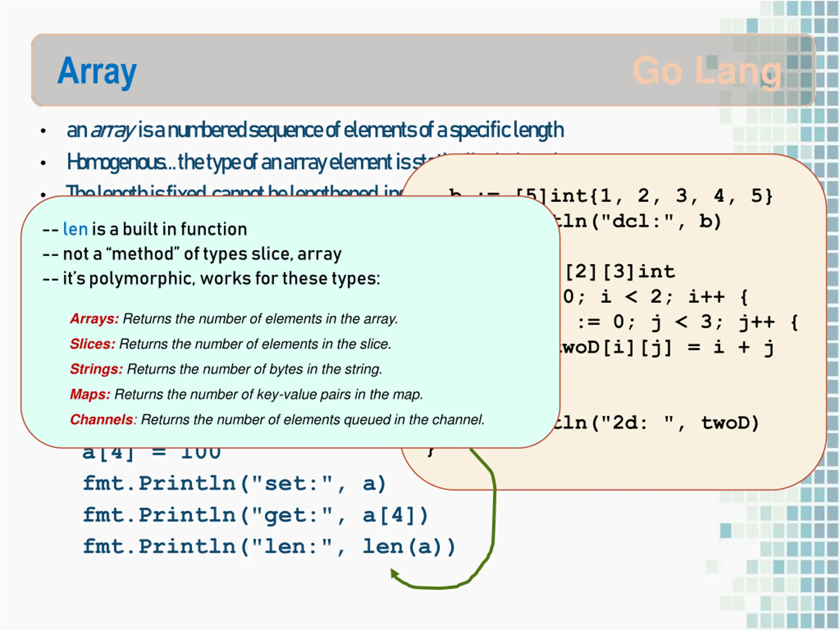Click the code "[2][3]int"
This screenshot has height=630, width=840.
620,272
